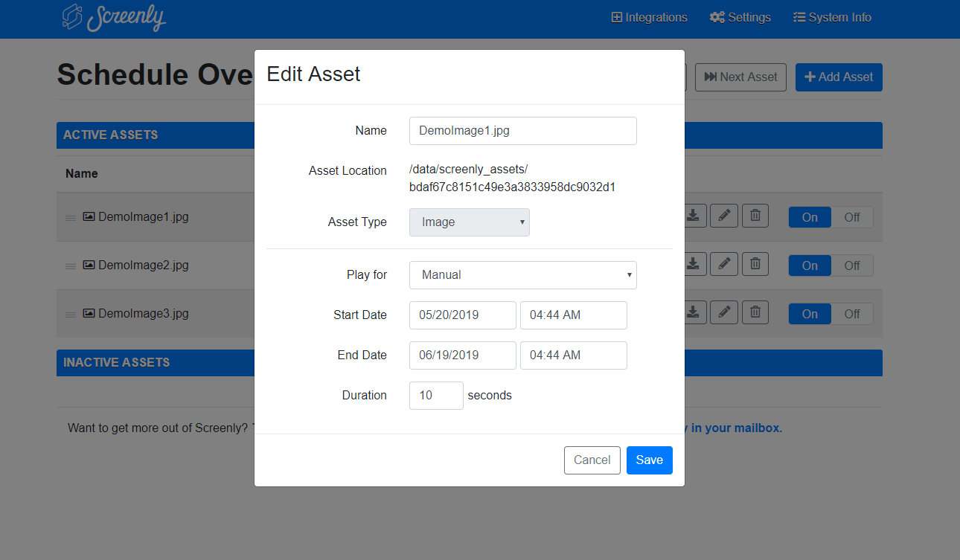Expand the Asset Type dropdown
The image size is (960, 560).
coord(469,222)
